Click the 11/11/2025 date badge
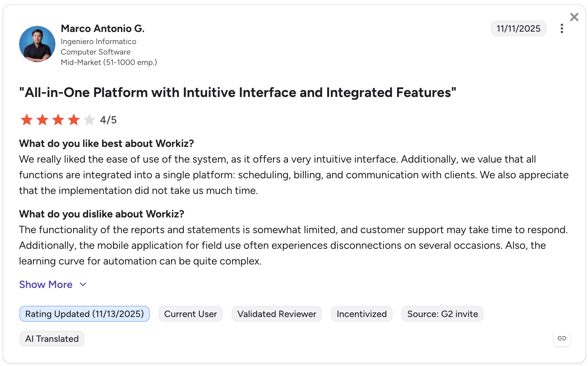The height and width of the screenshot is (366, 588). click(x=518, y=28)
